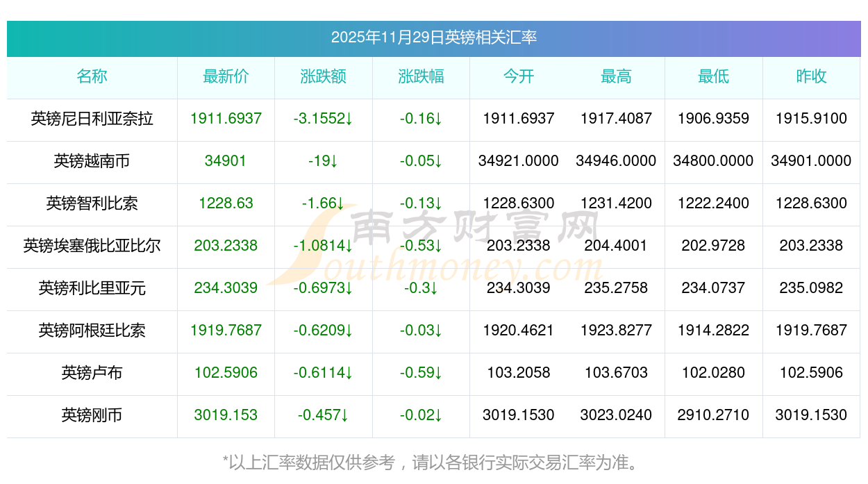Open the 英镑利比里亚元 row name

coord(92,288)
